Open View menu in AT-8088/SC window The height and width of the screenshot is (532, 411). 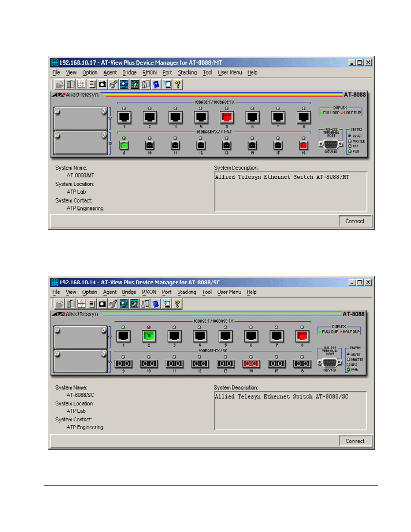click(71, 292)
